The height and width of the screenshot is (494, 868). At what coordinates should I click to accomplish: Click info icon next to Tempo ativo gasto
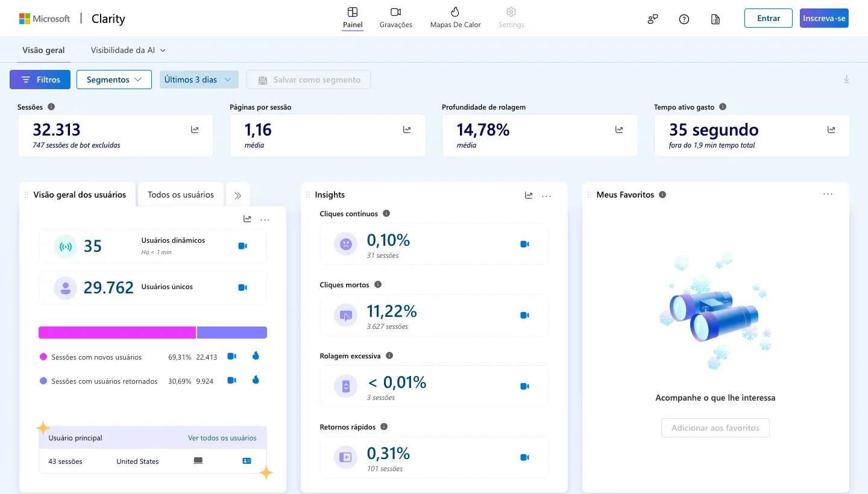click(723, 107)
